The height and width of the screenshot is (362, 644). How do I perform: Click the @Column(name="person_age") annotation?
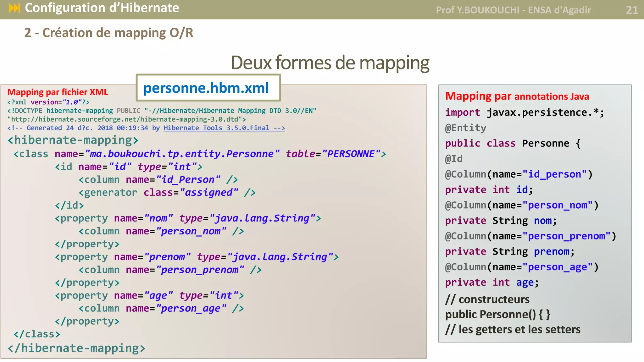point(522,267)
